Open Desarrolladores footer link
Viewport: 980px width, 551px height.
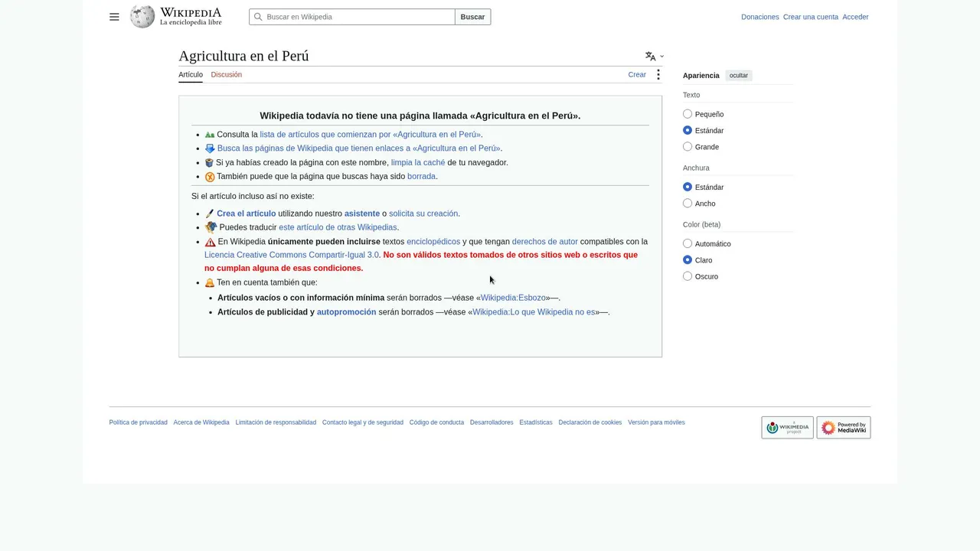coord(492,422)
